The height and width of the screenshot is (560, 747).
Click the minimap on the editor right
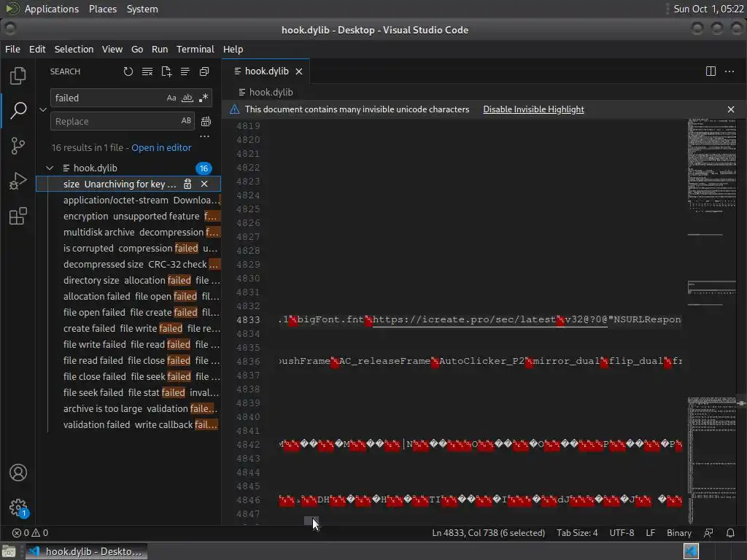tap(712, 322)
